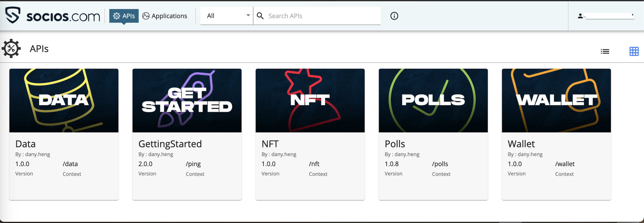
Task: Select the Polls checkmark thumbnail
Action: pos(433,100)
